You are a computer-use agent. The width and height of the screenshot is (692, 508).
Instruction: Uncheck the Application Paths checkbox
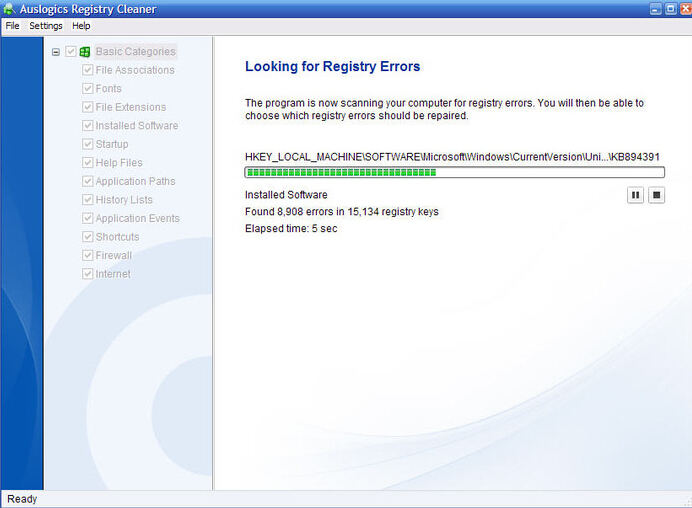pos(87,181)
